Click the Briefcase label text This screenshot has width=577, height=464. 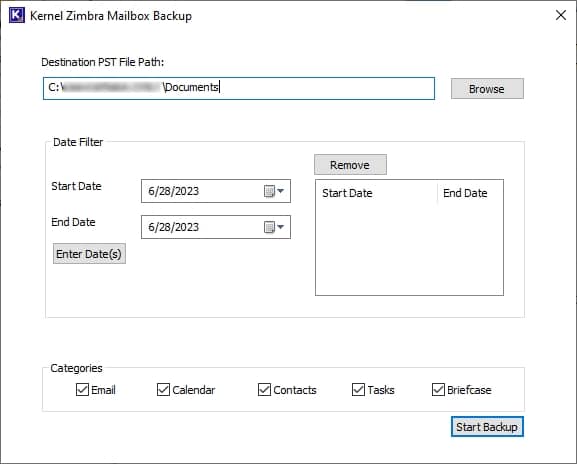click(469, 390)
